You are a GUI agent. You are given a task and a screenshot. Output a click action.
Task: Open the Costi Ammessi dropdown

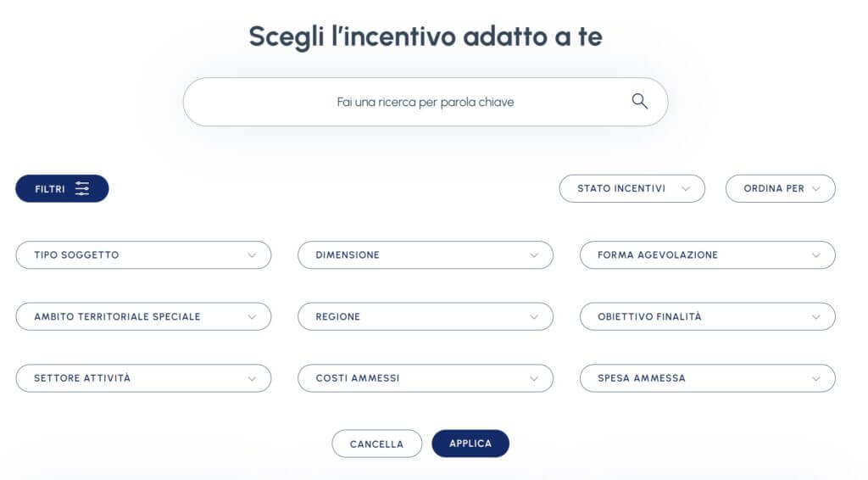[x=425, y=378]
